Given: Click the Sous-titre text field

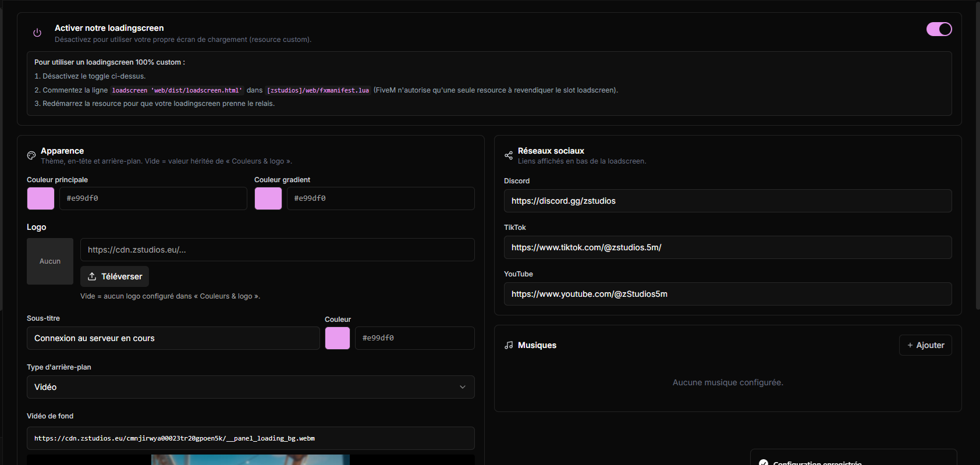Looking at the screenshot, I should coord(173,338).
